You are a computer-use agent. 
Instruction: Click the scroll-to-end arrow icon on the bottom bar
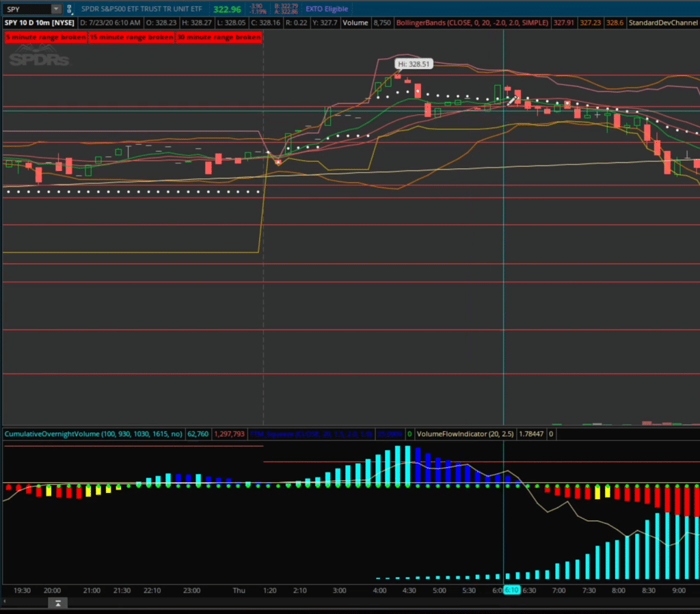[58, 603]
